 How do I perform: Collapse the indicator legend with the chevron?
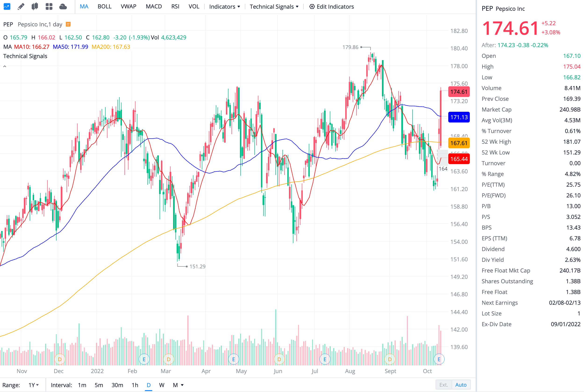pyautogui.click(x=4, y=66)
